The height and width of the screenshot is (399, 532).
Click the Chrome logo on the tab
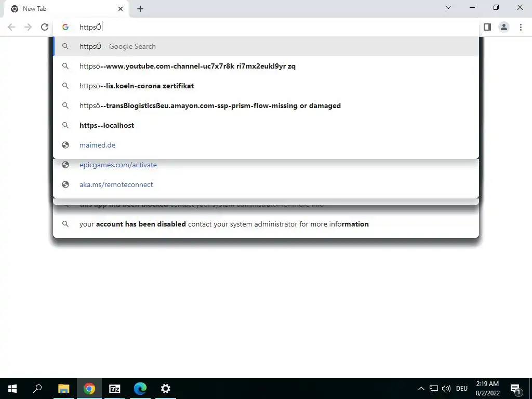(x=15, y=9)
